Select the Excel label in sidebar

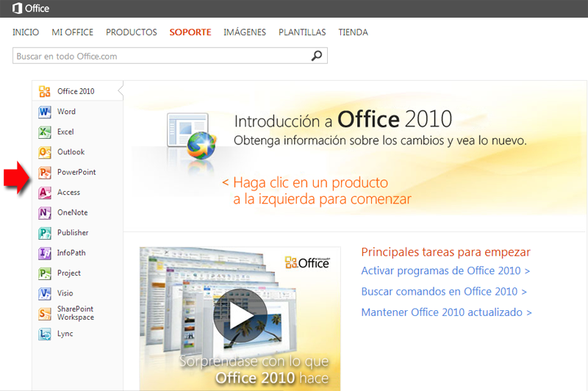(x=65, y=132)
